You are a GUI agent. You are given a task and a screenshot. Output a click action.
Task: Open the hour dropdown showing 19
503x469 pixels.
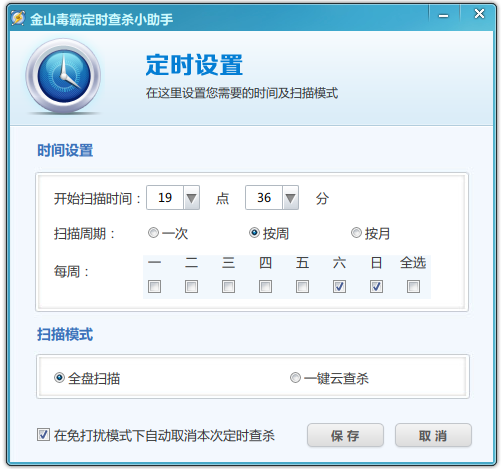pyautogui.click(x=191, y=198)
